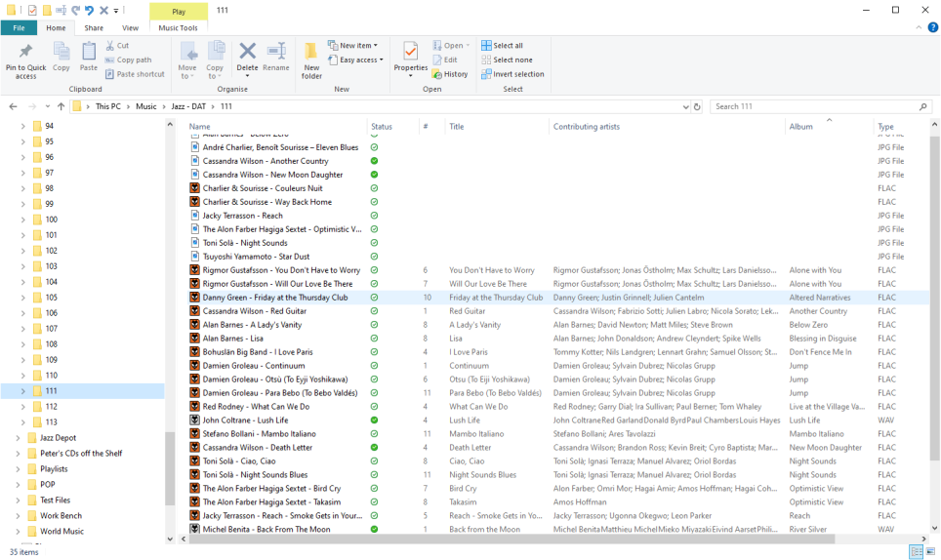Viewport: 941px width, 560px height.
Task: Select Stefano Bollani - Mambo Italiano file
Action: 260,434
